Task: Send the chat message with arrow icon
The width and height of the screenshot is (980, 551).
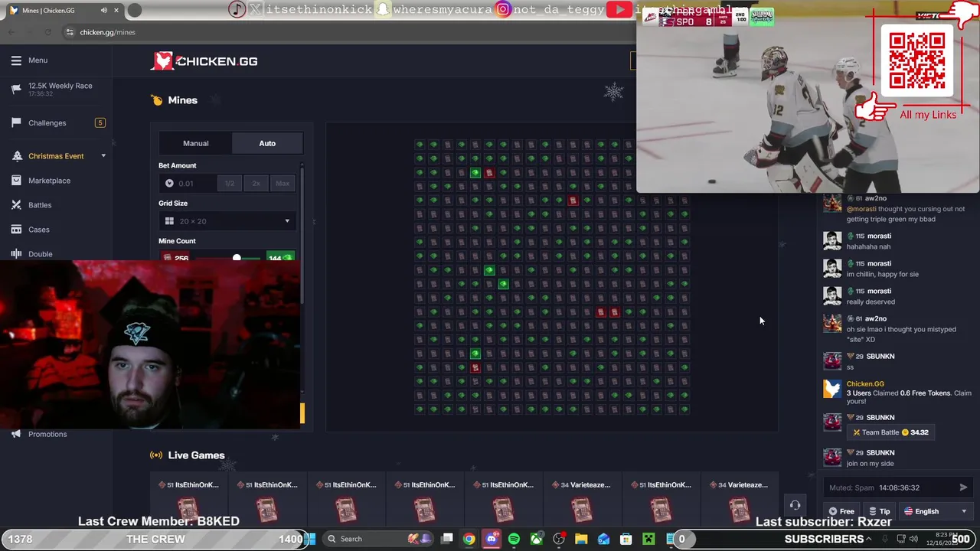Action: (963, 487)
